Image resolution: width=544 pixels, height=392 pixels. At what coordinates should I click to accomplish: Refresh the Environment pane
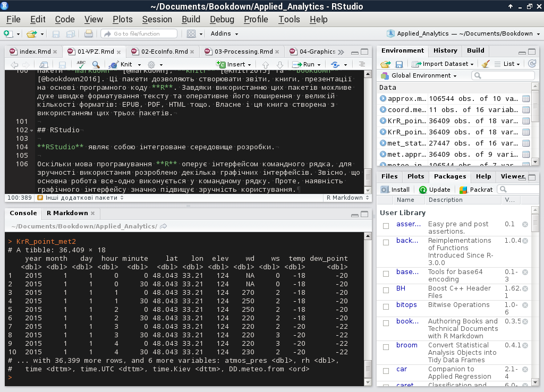click(532, 64)
